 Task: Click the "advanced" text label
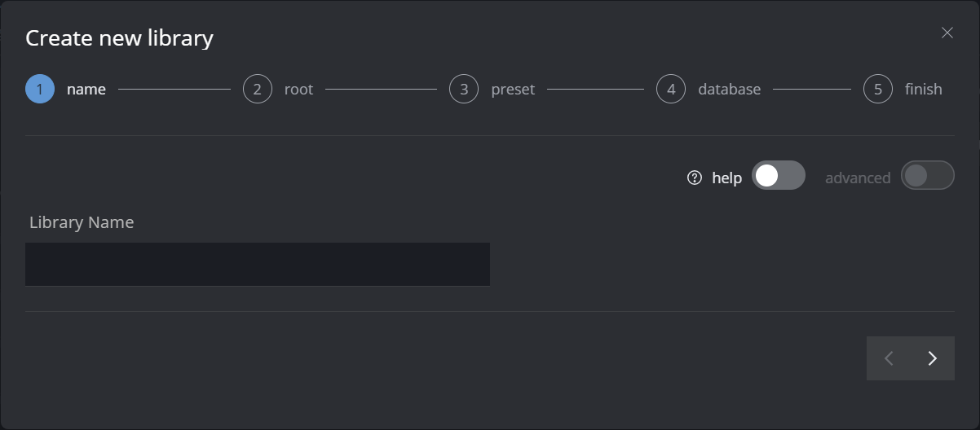point(858,178)
